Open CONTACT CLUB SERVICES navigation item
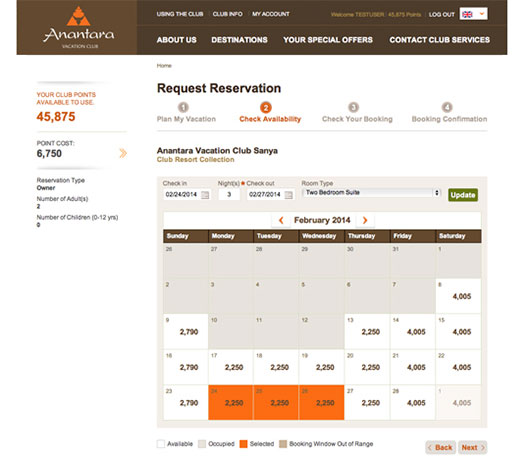530x459 pixels. pos(439,40)
